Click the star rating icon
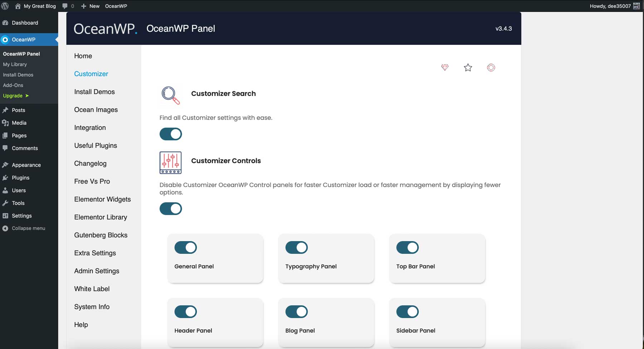 click(468, 67)
